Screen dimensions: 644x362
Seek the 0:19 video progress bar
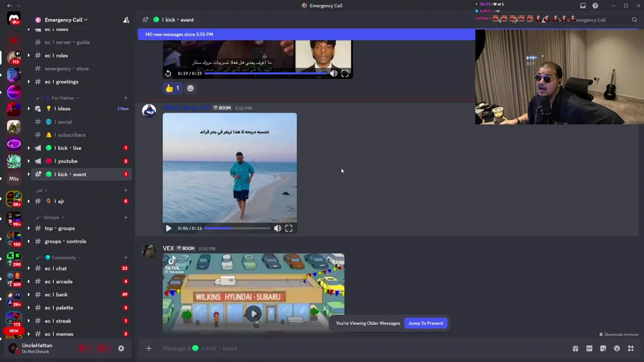pyautogui.click(x=265, y=73)
